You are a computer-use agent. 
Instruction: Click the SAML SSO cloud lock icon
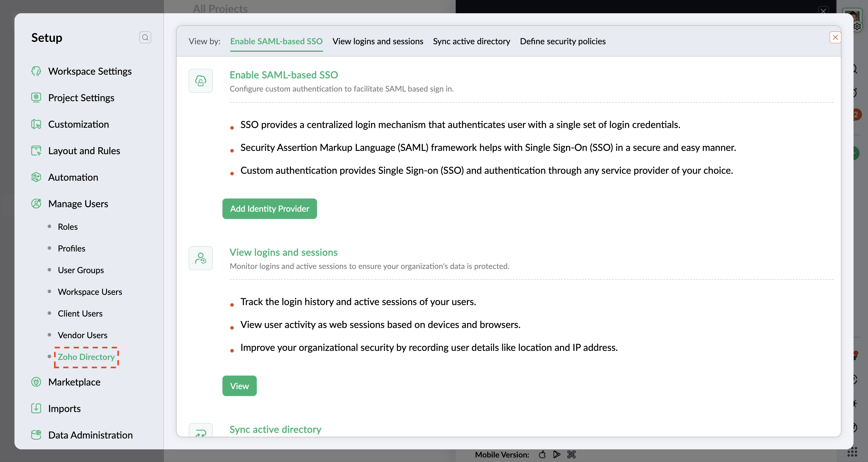(x=200, y=81)
